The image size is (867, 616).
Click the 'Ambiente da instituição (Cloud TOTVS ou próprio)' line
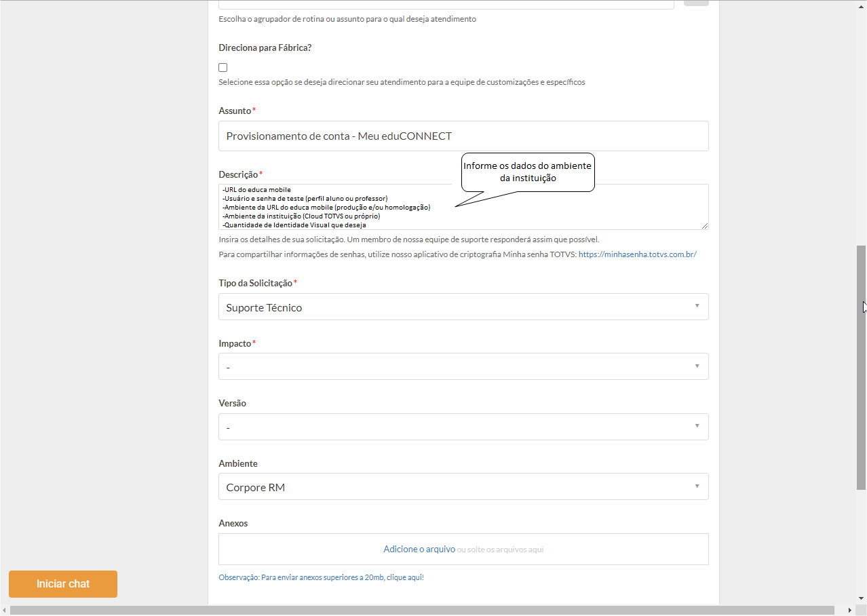(x=301, y=216)
